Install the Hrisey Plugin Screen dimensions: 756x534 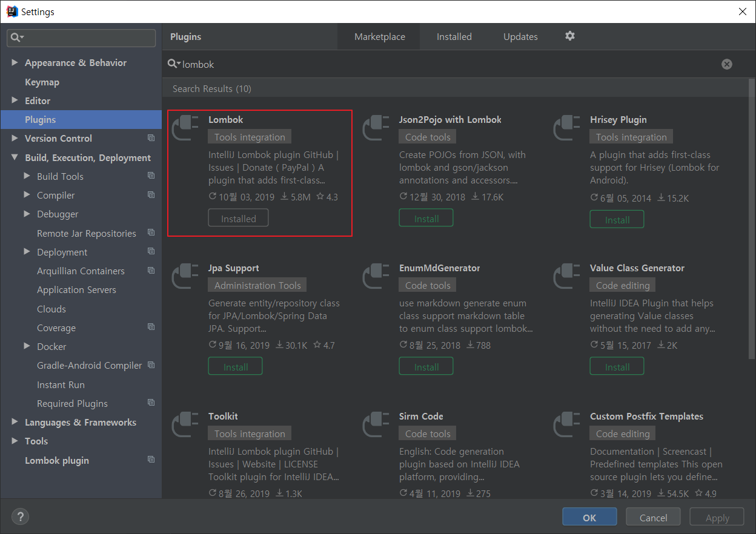pos(617,220)
